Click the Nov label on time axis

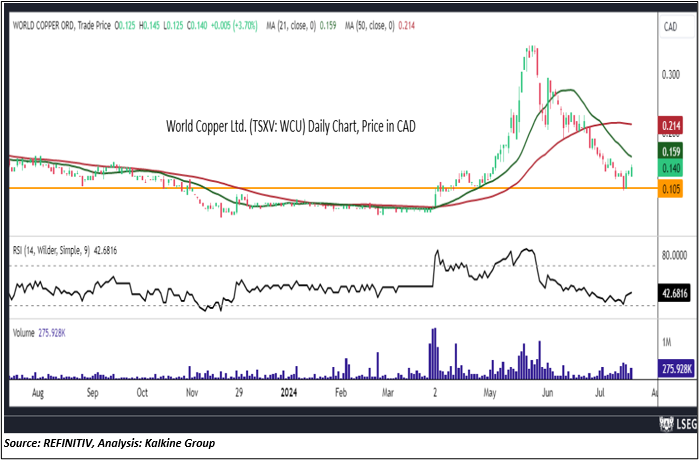pos(192,394)
